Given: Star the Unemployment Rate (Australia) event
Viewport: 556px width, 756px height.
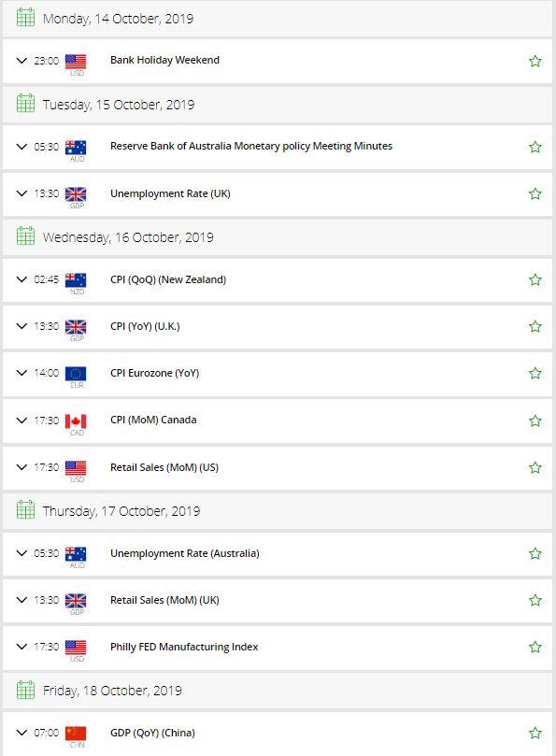Looking at the screenshot, I should coord(535,553).
